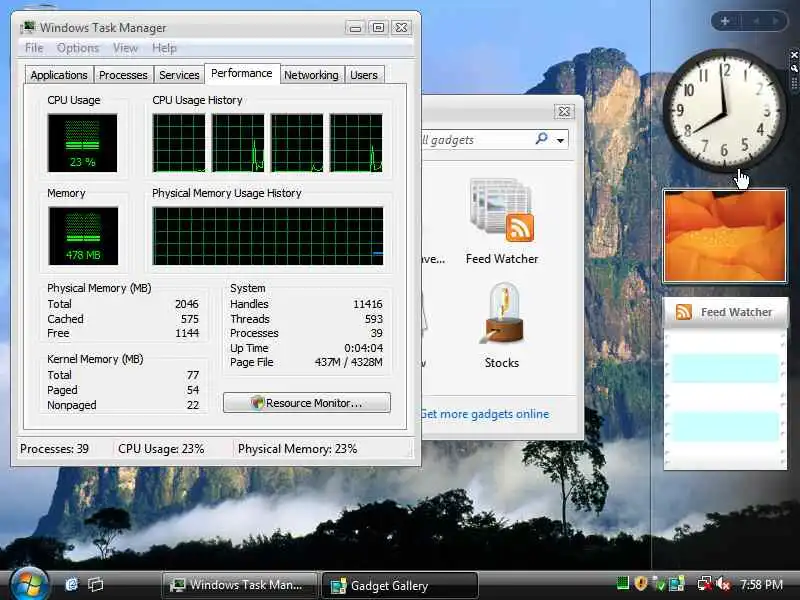The image size is (800, 600).
Task: Close the Gadget Gallery window
Action: tap(564, 111)
